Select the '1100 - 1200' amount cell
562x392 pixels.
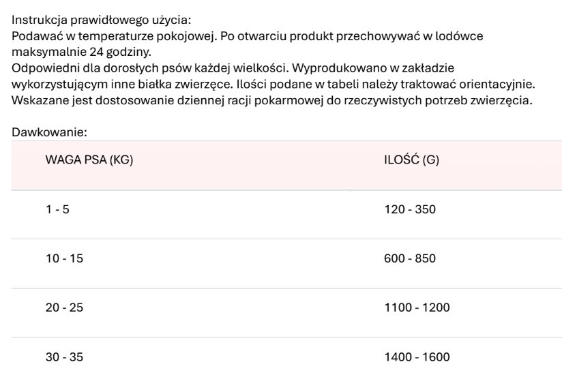click(x=417, y=307)
